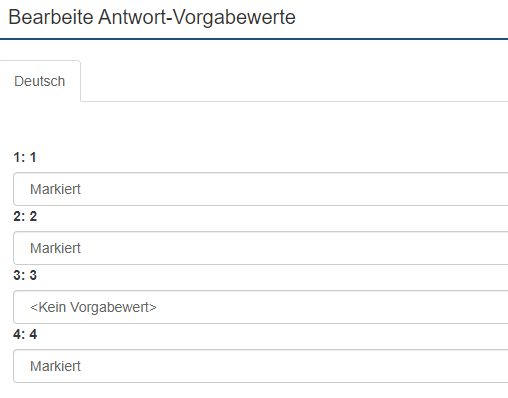Screen dimensions: 508x398
Task: Focus the last answer default select field
Action: [x=261, y=366]
